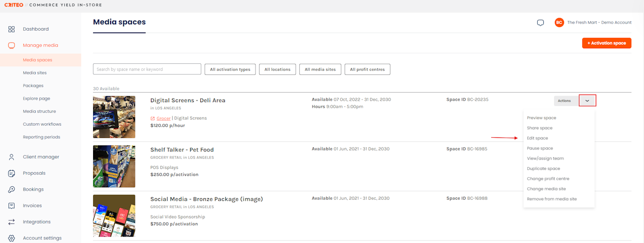Expand the Actions dropdown chevron

[587, 101]
